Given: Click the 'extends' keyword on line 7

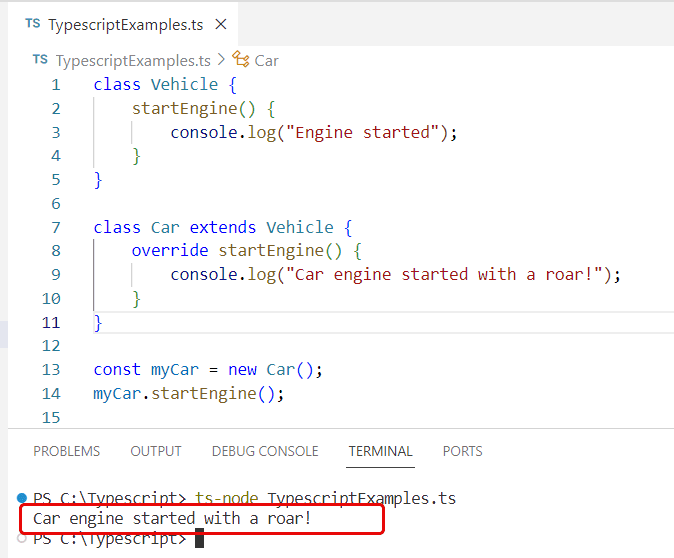Looking at the screenshot, I should [x=223, y=227].
